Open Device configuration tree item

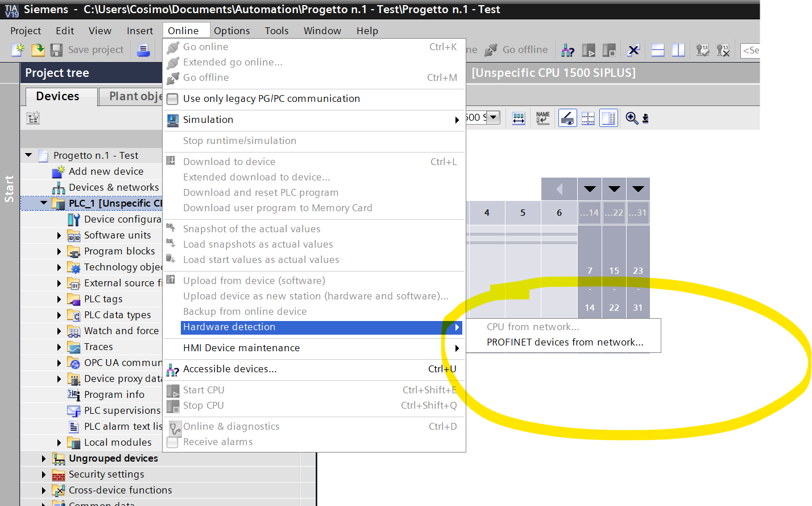[122, 219]
